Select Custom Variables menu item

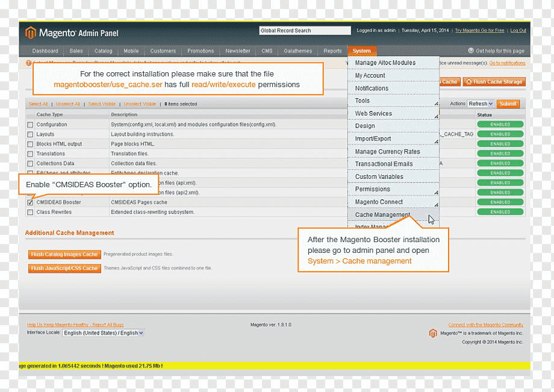point(393,176)
